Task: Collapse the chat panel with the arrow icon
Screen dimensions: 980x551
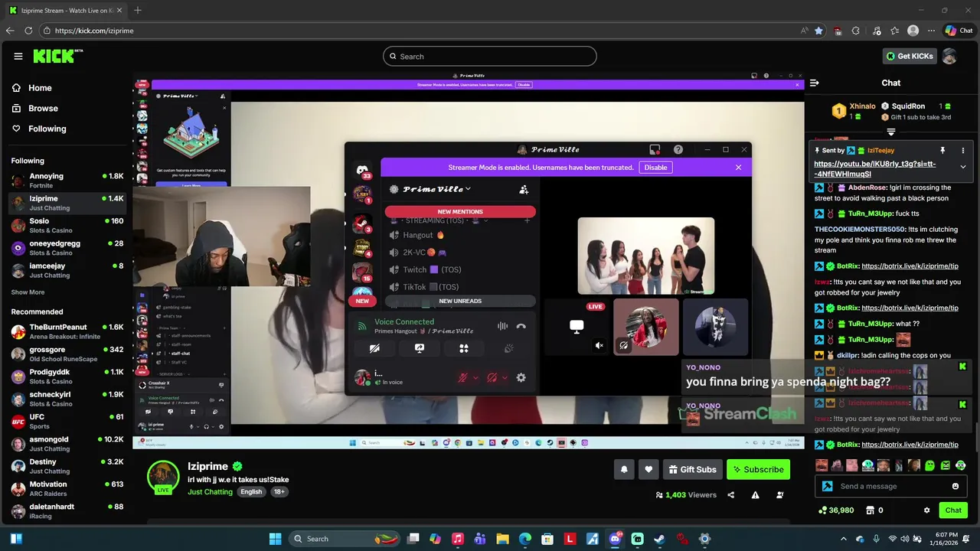Action: click(815, 83)
